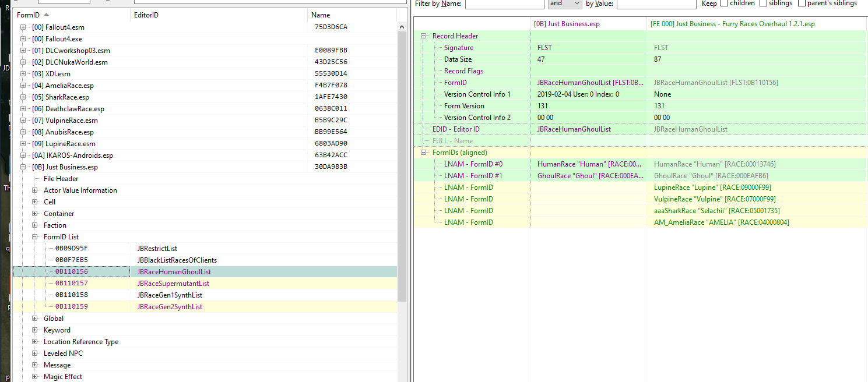This screenshot has width=868, height=382.
Task: Expand the Leveled NPC group
Action: [x=35, y=353]
